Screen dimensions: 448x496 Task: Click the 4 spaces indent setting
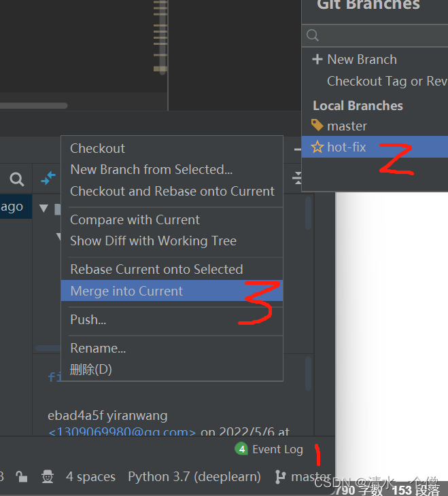[90, 477]
